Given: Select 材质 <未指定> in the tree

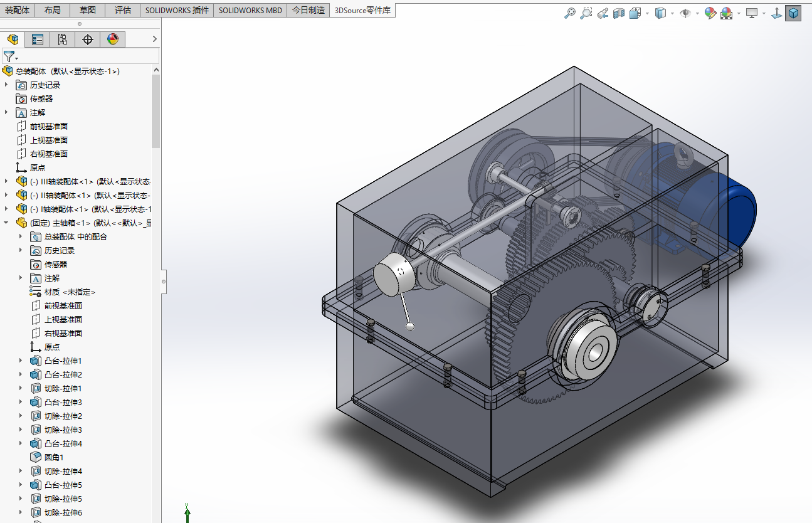Looking at the screenshot, I should coord(69,292).
